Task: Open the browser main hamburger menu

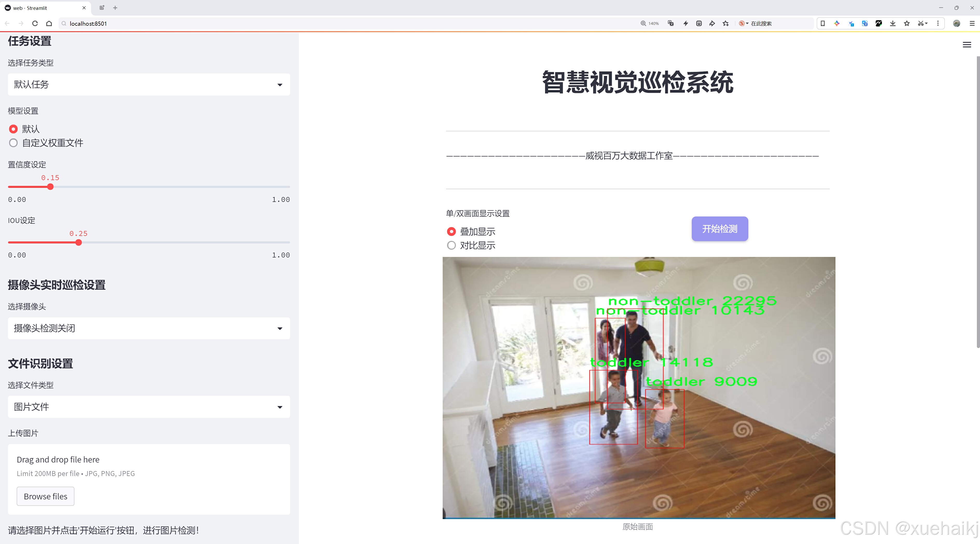Action: point(972,23)
